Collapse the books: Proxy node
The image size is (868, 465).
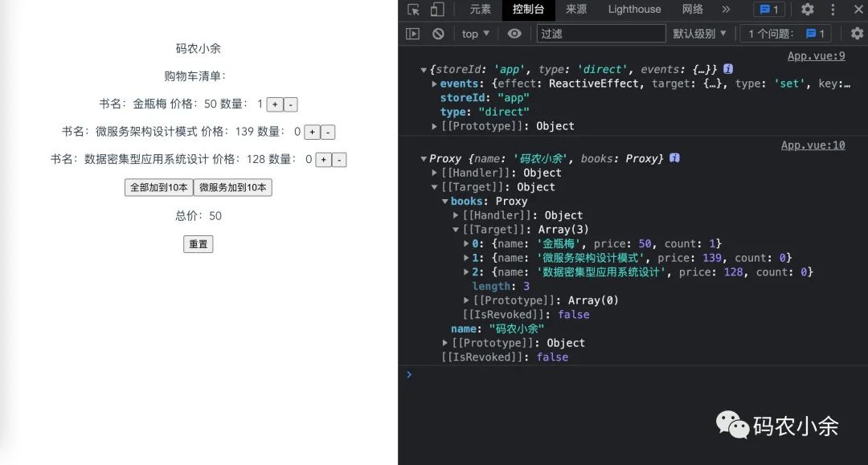[445, 202]
